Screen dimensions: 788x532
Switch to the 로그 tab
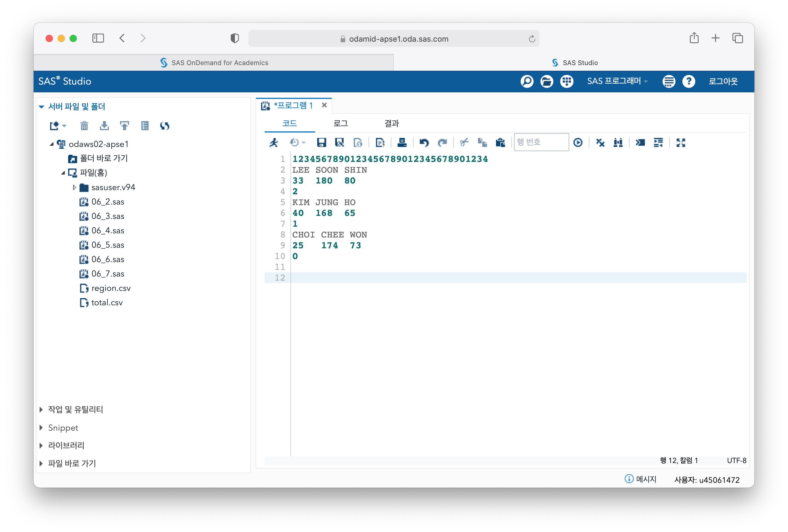point(340,123)
